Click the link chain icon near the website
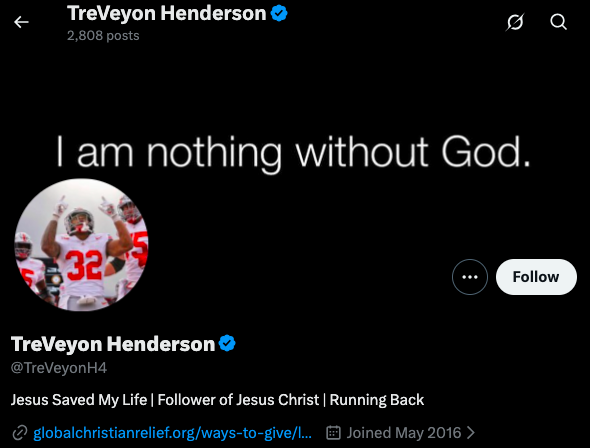This screenshot has height=448, width=590. [x=20, y=433]
